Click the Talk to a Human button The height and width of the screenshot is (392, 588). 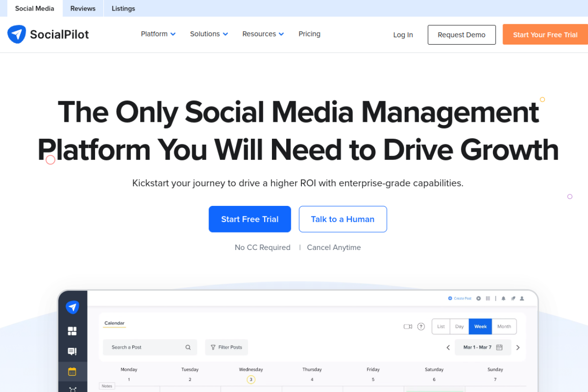point(343,219)
